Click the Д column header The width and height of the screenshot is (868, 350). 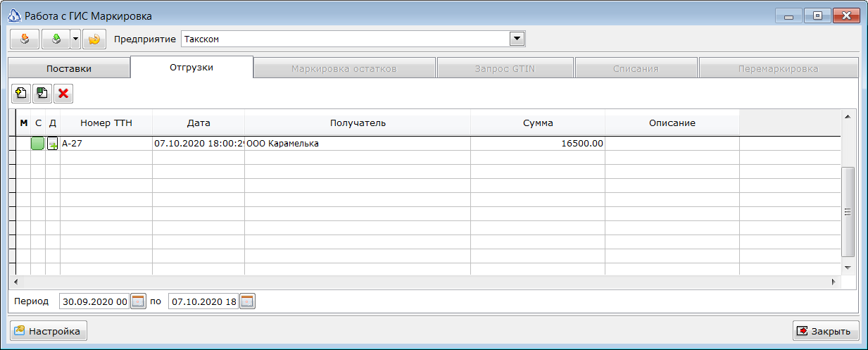[x=53, y=123]
